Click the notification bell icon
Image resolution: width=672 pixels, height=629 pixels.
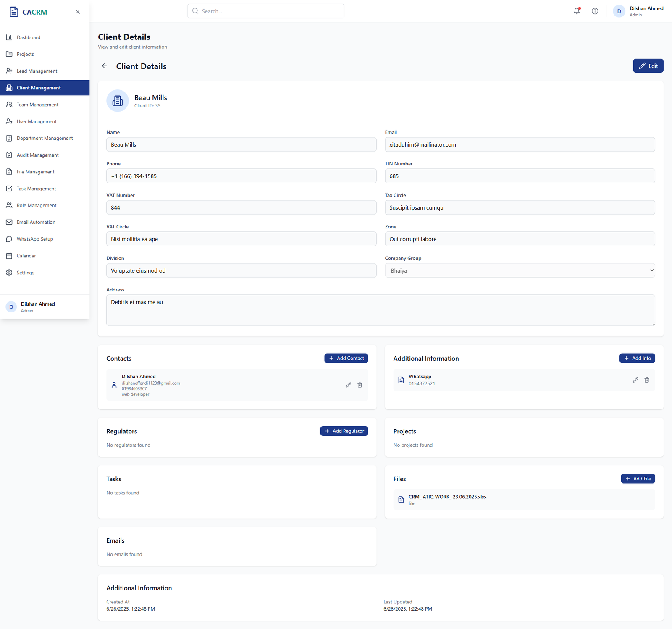pos(577,11)
